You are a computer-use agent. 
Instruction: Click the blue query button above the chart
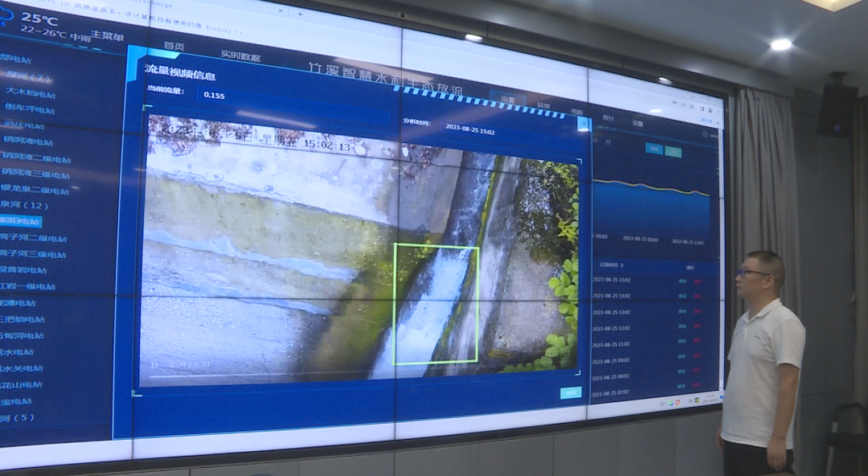[654, 149]
